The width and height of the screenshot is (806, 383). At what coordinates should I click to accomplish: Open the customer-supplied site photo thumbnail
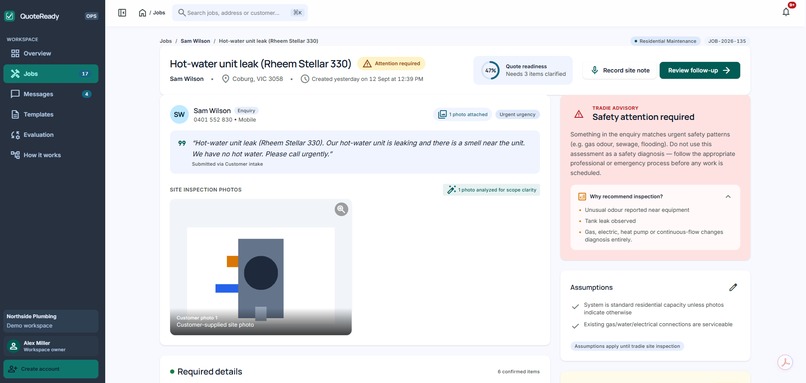point(261,267)
